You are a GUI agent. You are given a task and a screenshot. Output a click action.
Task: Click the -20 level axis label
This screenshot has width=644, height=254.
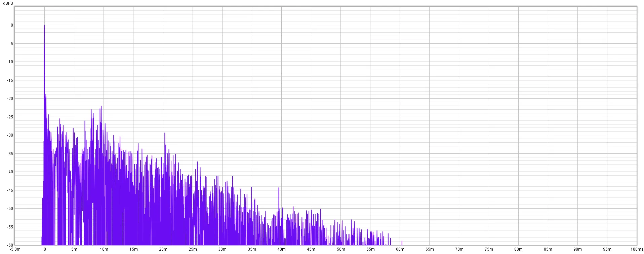pos(10,99)
